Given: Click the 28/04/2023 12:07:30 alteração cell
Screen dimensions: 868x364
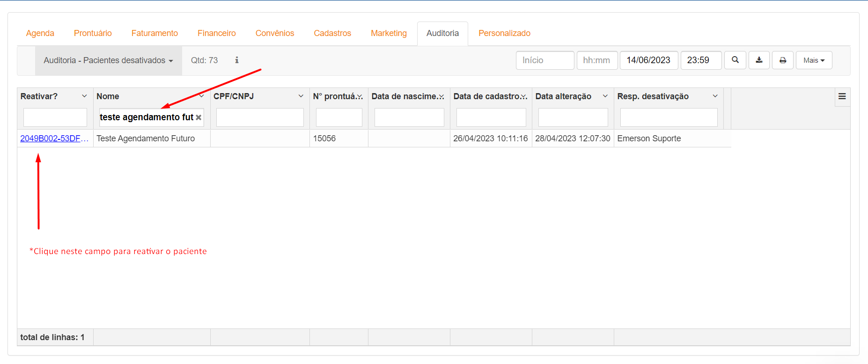Looking at the screenshot, I should click(x=573, y=138).
